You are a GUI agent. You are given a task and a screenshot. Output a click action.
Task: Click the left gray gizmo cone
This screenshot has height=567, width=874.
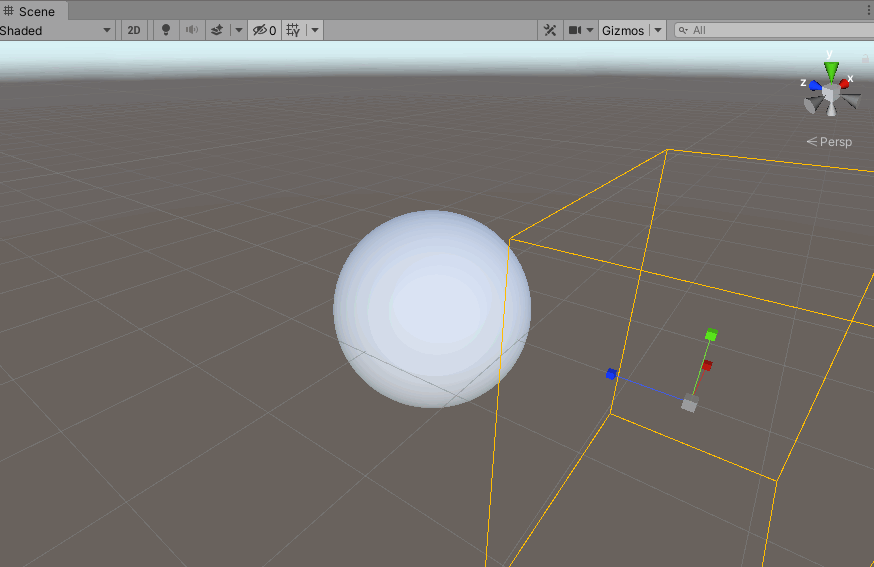pos(813,105)
